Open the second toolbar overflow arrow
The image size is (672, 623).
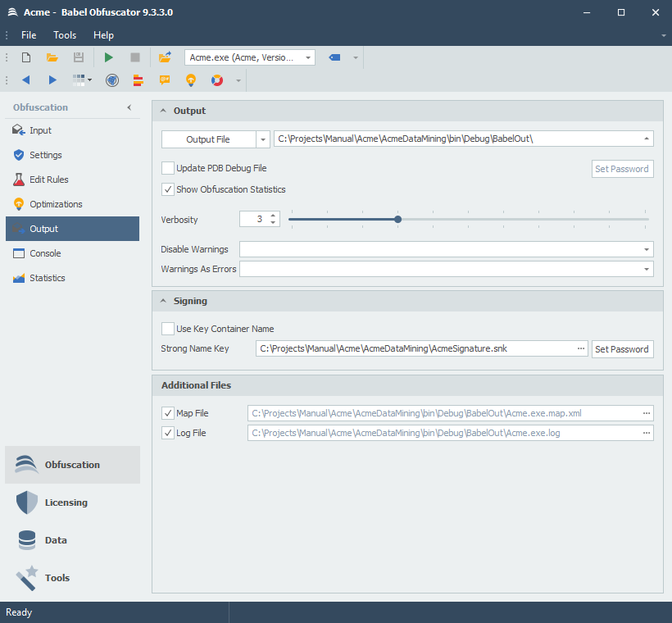point(238,80)
